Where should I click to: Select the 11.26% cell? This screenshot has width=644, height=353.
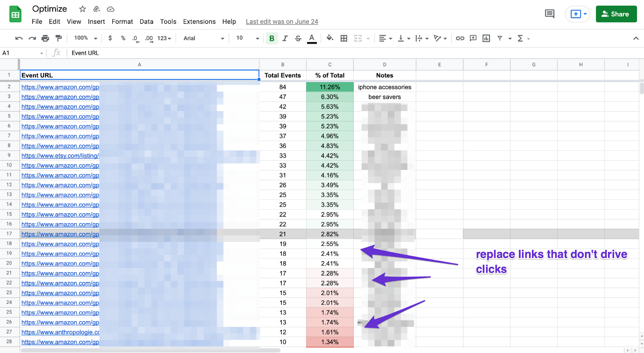coord(330,87)
